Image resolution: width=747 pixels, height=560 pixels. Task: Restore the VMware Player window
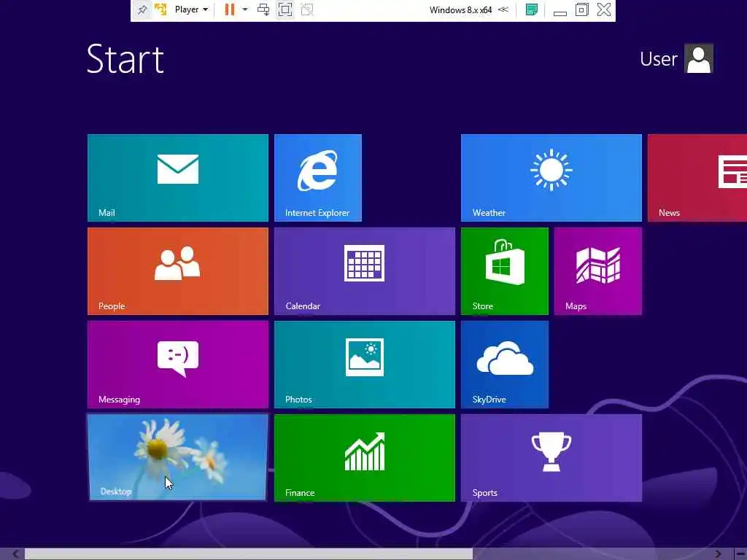tap(581, 9)
